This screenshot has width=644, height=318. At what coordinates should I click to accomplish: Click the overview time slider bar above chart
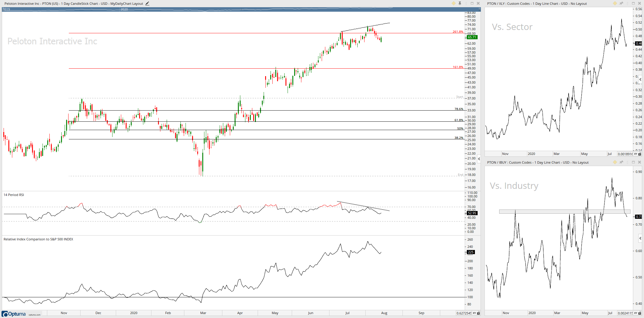point(241,9)
